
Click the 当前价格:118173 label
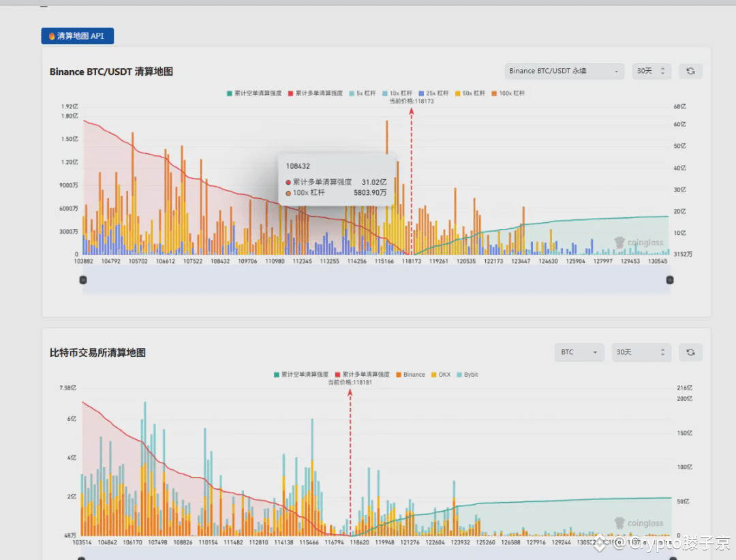pyautogui.click(x=411, y=101)
